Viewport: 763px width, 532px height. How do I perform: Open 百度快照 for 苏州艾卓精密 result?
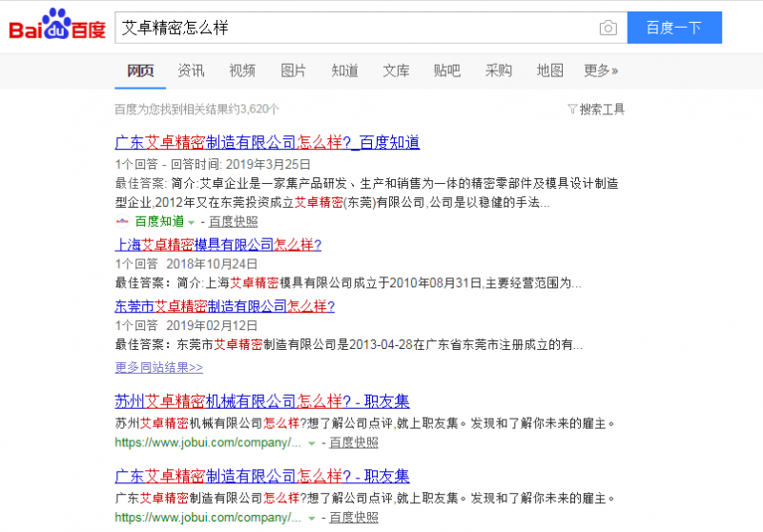354,442
